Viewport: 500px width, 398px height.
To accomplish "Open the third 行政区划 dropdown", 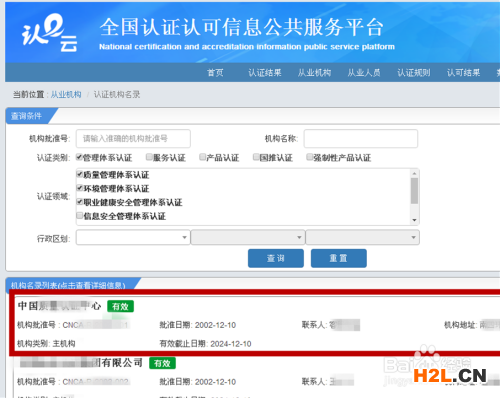I will pos(362,237).
